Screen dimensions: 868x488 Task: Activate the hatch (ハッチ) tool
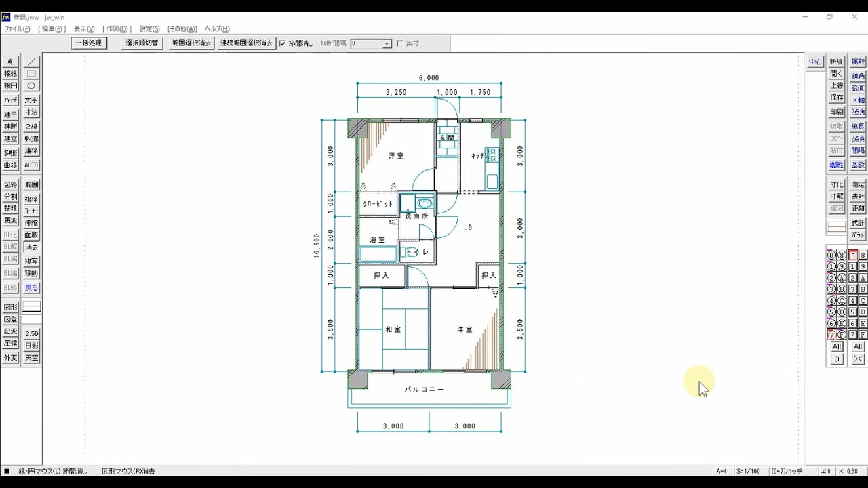coord(10,100)
